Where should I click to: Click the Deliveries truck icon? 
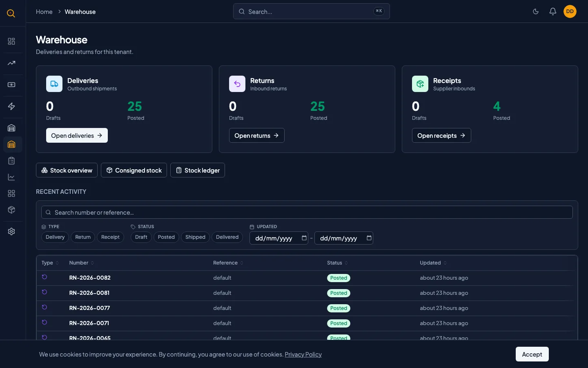54,84
